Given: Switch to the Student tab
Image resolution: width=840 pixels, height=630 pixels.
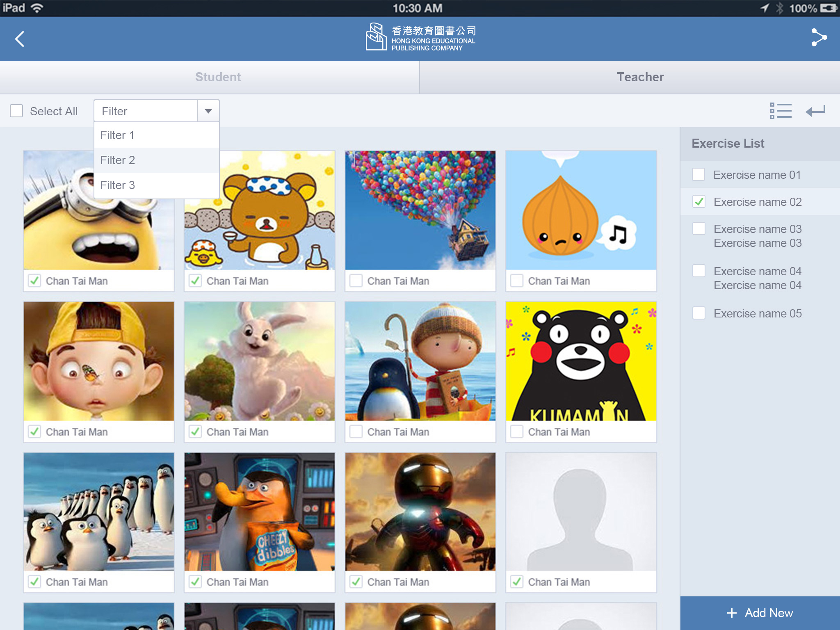Looking at the screenshot, I should coord(218,77).
